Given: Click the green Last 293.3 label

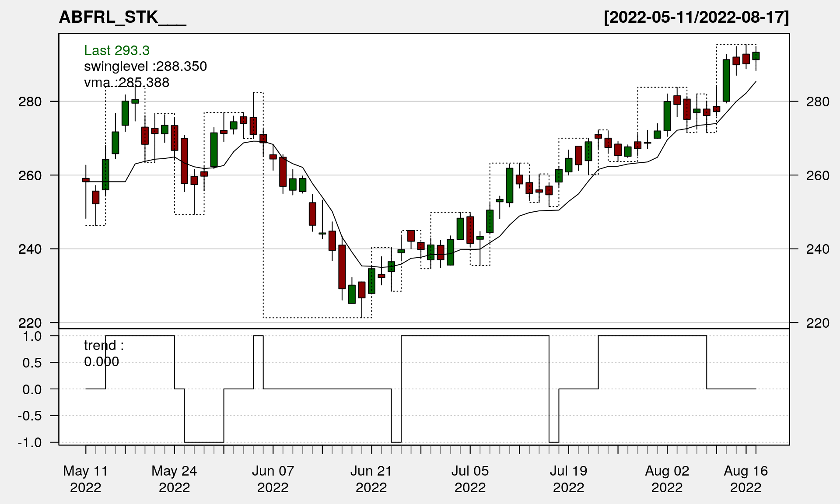Looking at the screenshot, I should click(x=117, y=50).
